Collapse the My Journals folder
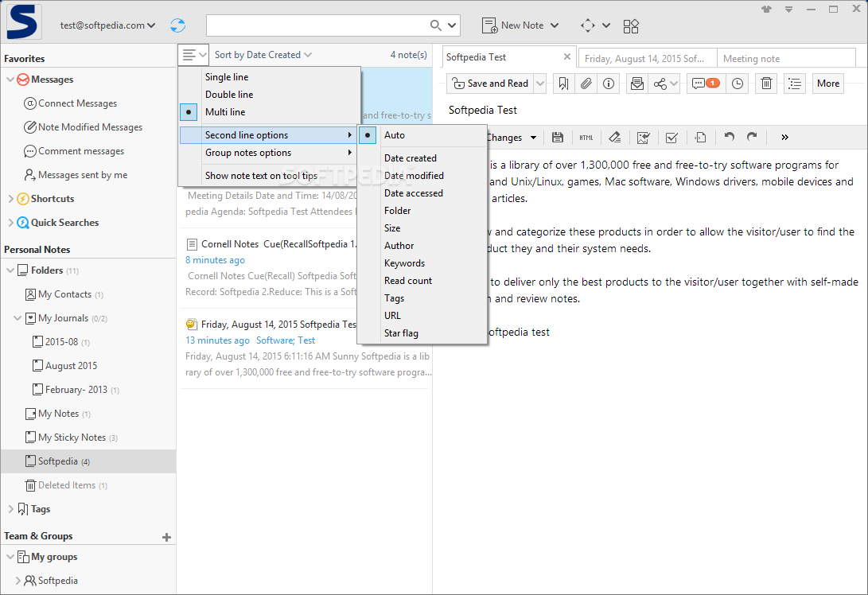868x595 pixels. pos(18,318)
